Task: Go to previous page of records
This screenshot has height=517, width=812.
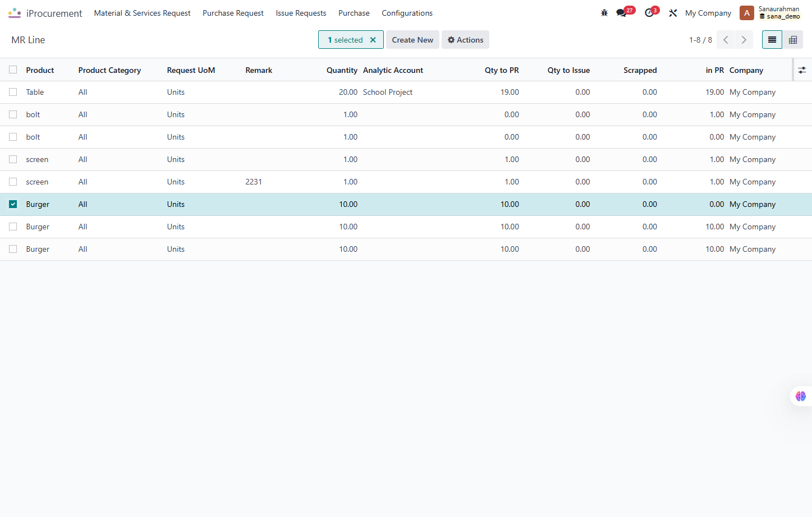Action: 726,40
